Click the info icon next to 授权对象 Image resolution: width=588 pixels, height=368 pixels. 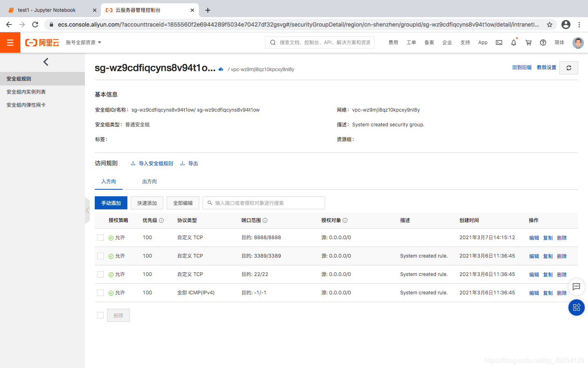tap(345, 220)
